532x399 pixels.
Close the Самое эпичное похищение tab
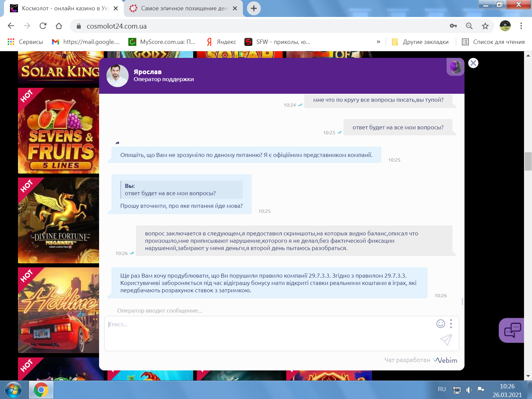pos(235,8)
